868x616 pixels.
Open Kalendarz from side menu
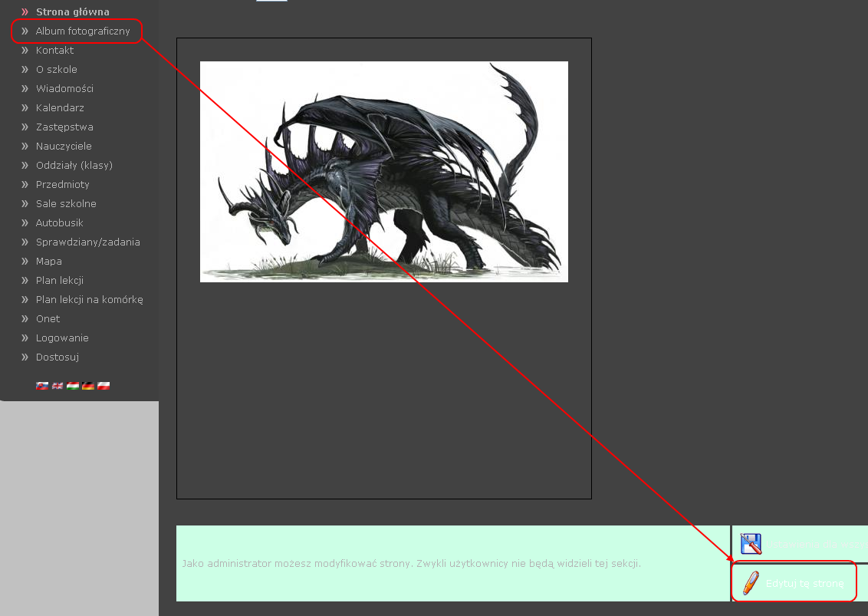[x=60, y=107]
